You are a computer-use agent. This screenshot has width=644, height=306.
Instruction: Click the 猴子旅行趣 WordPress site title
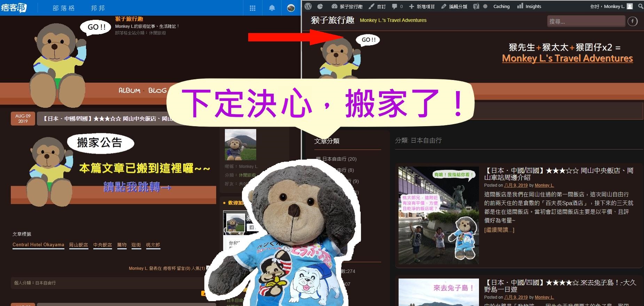click(x=332, y=20)
